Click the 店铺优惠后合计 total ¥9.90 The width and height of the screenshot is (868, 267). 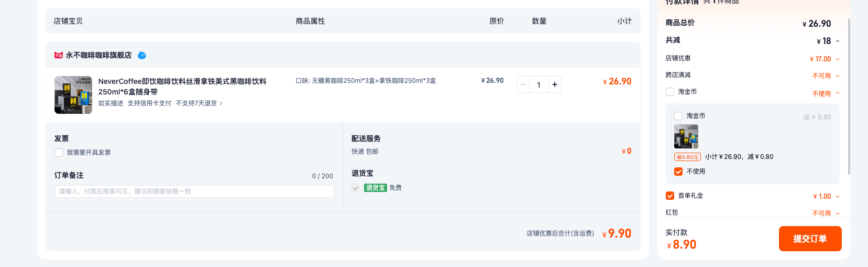click(x=617, y=233)
